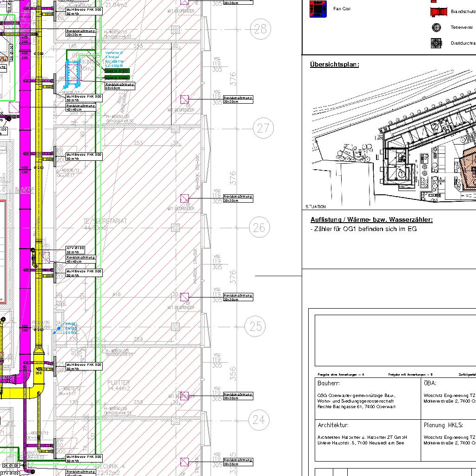Viewport: 476px width, 476px height.
Task: Click the 'Planung HKLS:' title block heading
Action: click(x=443, y=425)
